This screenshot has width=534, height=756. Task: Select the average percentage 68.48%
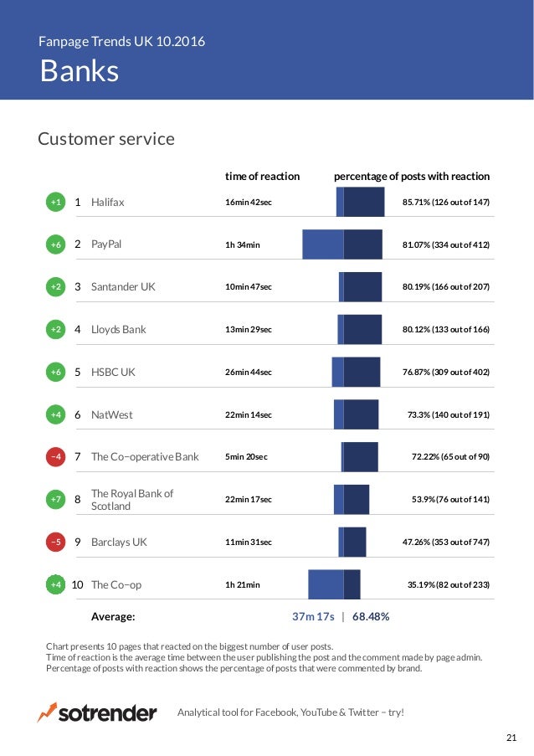[x=371, y=617]
